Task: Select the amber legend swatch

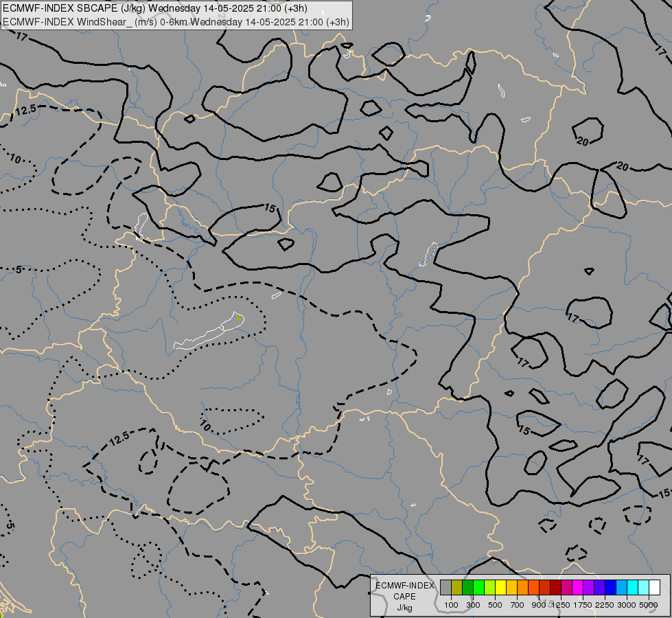Action: (511, 587)
